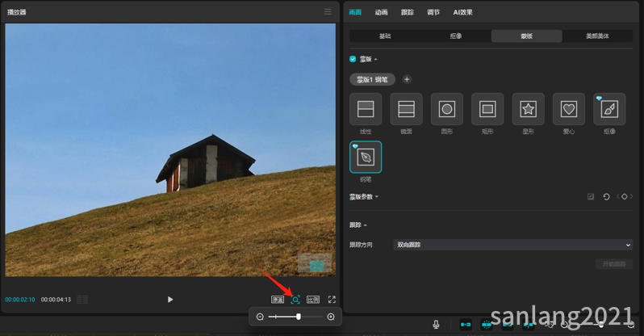Switch to the AI效果 tab

(463, 12)
